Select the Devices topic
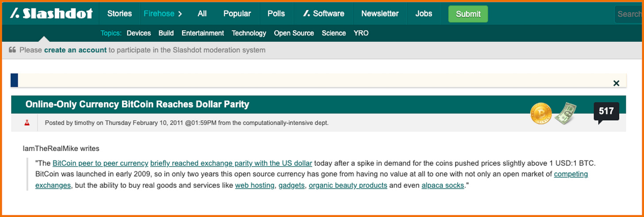The image size is (644, 217). [138, 33]
